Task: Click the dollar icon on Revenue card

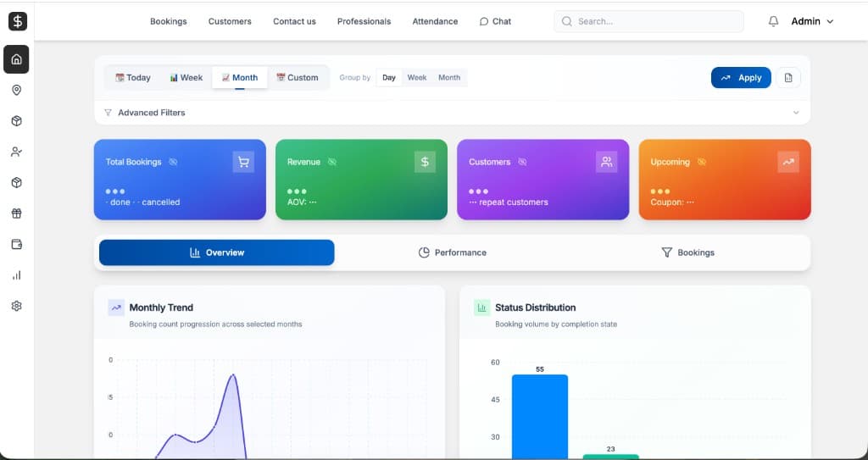Action: tap(426, 162)
